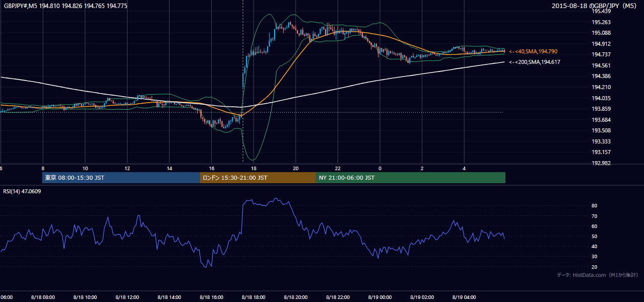Viewport: 644px width, 302px height.
Task: Select the NY 21:00-06:00 JST session bar
Action: pyautogui.click(x=411, y=178)
